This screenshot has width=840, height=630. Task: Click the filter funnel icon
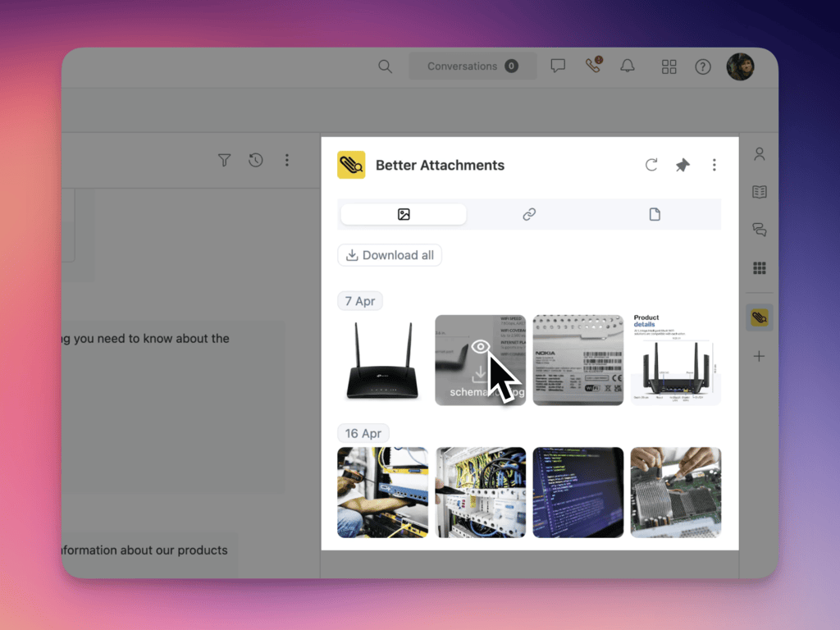(x=224, y=161)
